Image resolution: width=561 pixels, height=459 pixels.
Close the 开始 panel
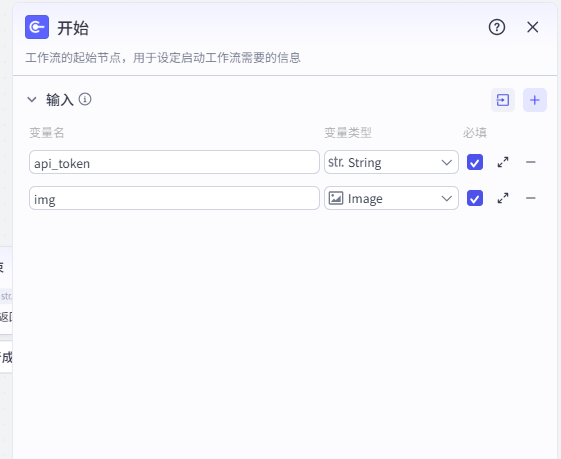coord(532,27)
